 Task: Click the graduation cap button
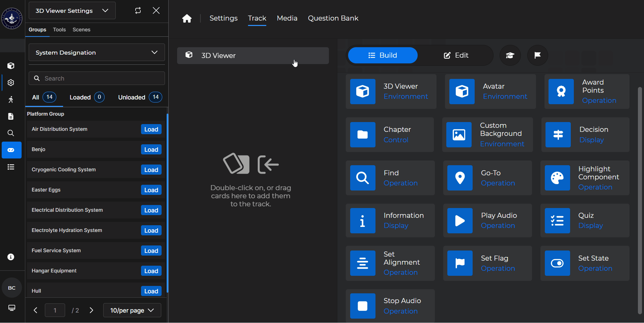tap(510, 55)
